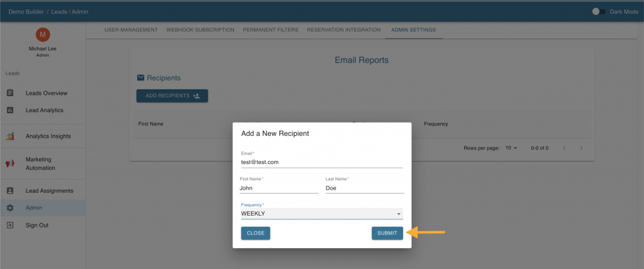Click the Submit button

[387, 233]
